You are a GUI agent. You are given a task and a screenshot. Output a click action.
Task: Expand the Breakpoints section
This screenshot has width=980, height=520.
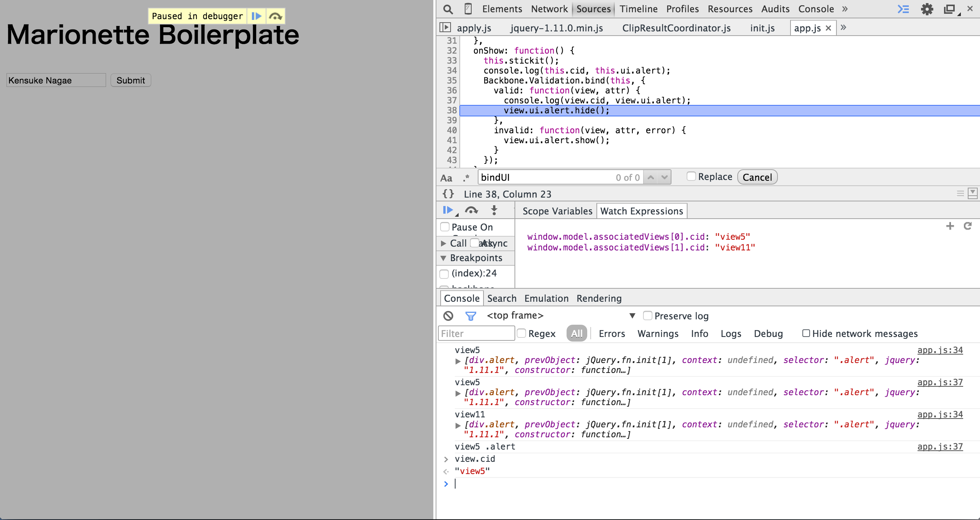444,258
